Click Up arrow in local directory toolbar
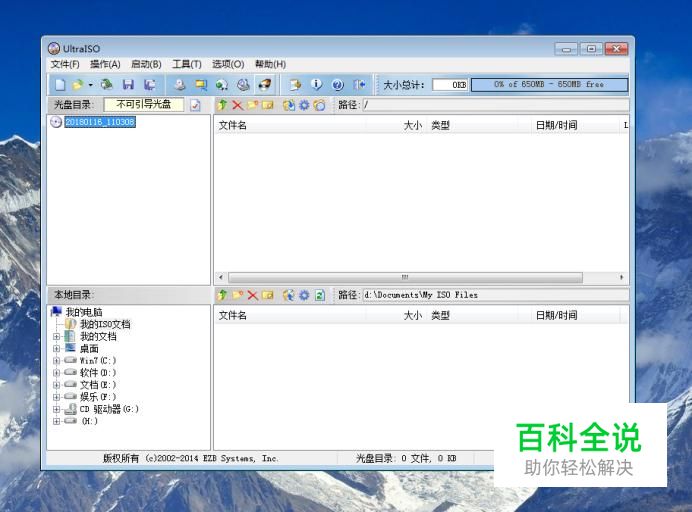692x512 pixels. coord(222,295)
